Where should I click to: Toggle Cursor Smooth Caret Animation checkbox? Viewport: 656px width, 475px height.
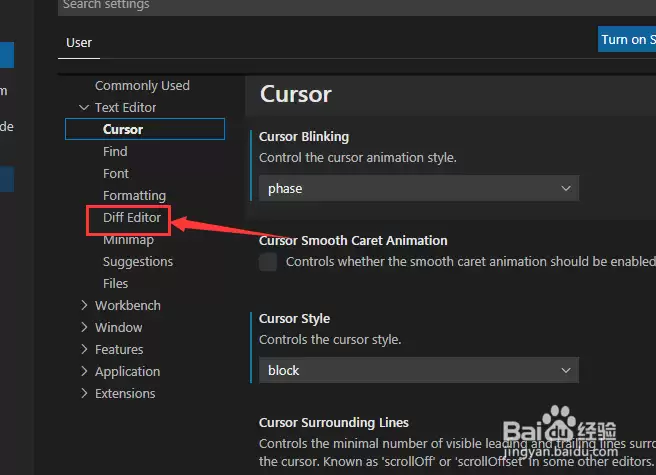coord(268,262)
